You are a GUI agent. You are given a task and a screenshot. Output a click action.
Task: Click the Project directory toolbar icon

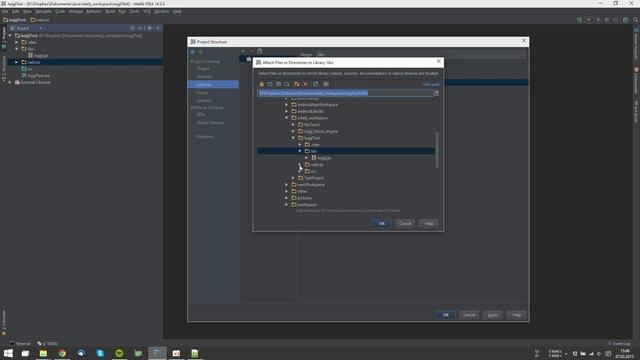pos(278,84)
